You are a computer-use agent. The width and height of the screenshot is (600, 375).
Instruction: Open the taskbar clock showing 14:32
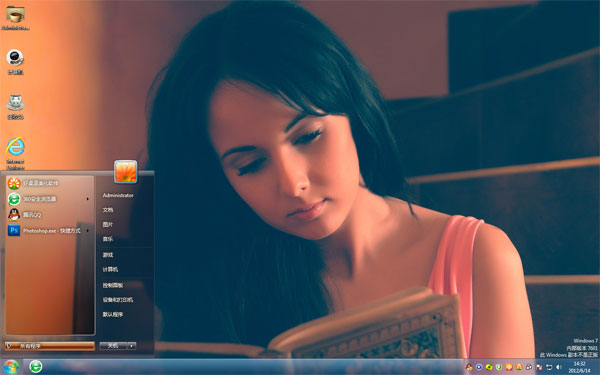click(579, 367)
